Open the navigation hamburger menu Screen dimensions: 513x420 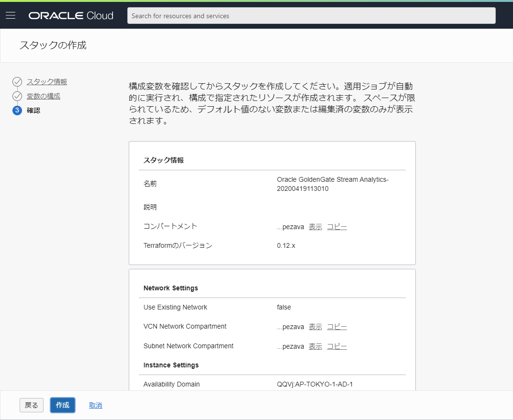coord(11,15)
